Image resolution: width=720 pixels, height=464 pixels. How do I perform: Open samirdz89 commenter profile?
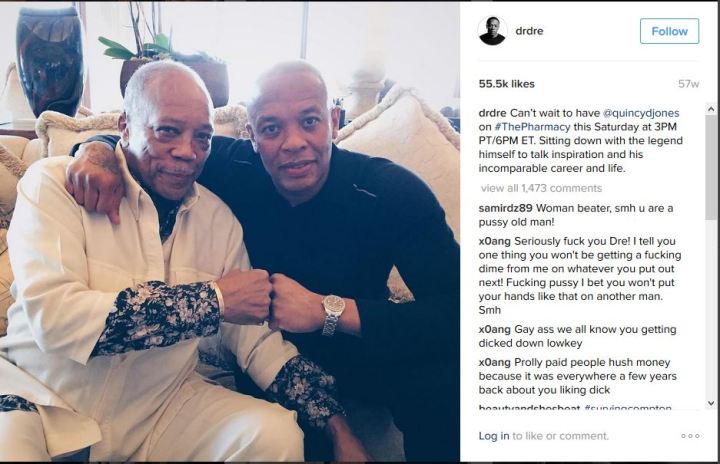[x=505, y=208]
